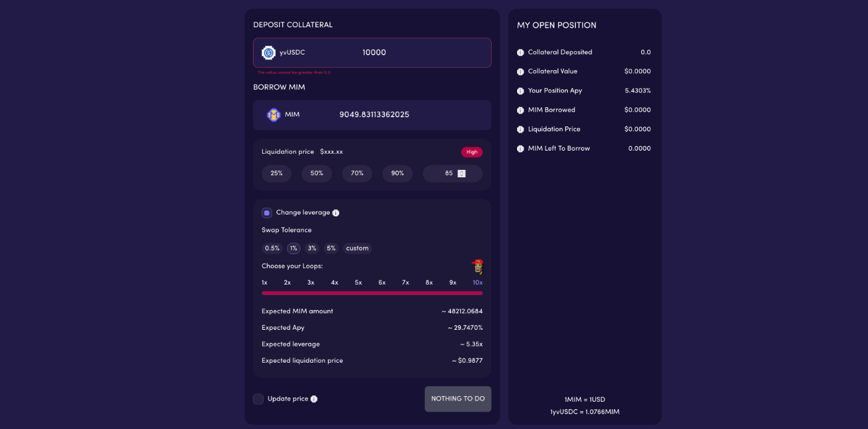This screenshot has height=429, width=868.
Task: Click the MIM borrow amount field
Action: coord(372,115)
